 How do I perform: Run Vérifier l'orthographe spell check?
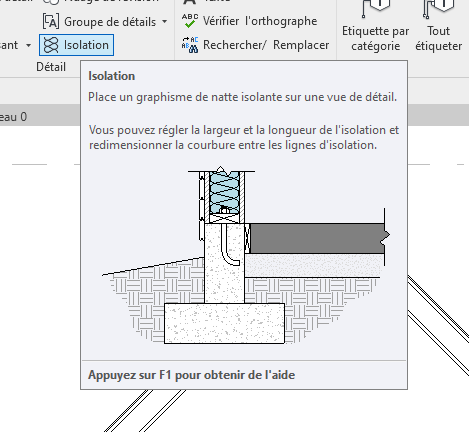pyautogui.click(x=250, y=21)
